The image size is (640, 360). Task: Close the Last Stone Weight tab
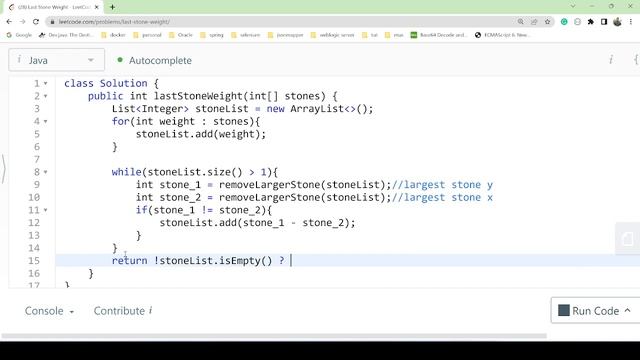pos(97,7)
